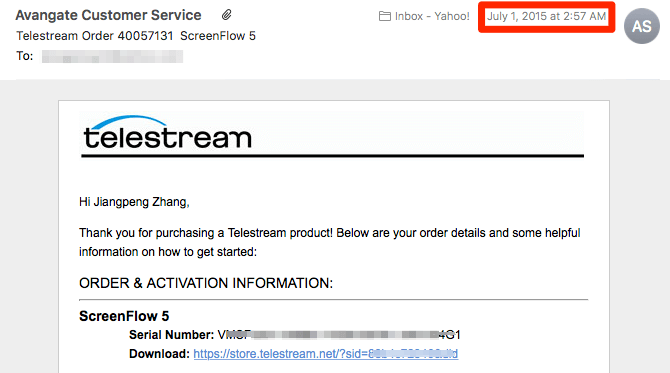The image size is (670, 373).
Task: Click the blurred recipient address field
Action: (x=112, y=56)
